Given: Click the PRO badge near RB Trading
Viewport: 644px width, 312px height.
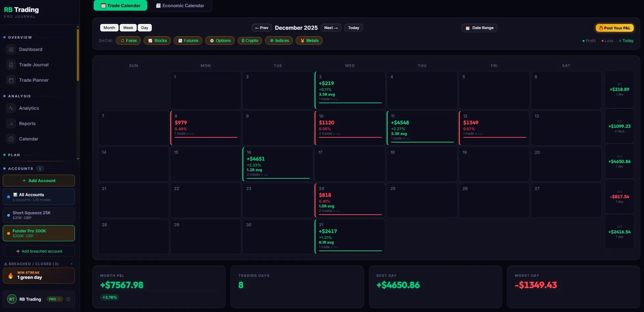Looking at the screenshot, I should (55, 299).
